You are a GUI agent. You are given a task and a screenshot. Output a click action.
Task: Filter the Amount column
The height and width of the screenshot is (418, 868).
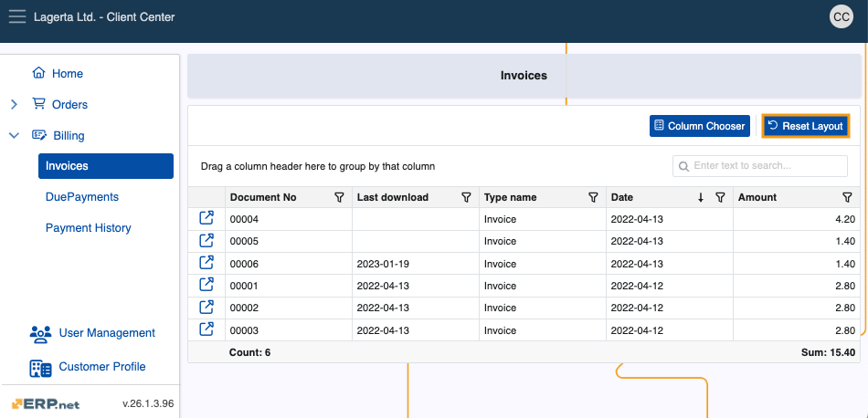pos(846,197)
